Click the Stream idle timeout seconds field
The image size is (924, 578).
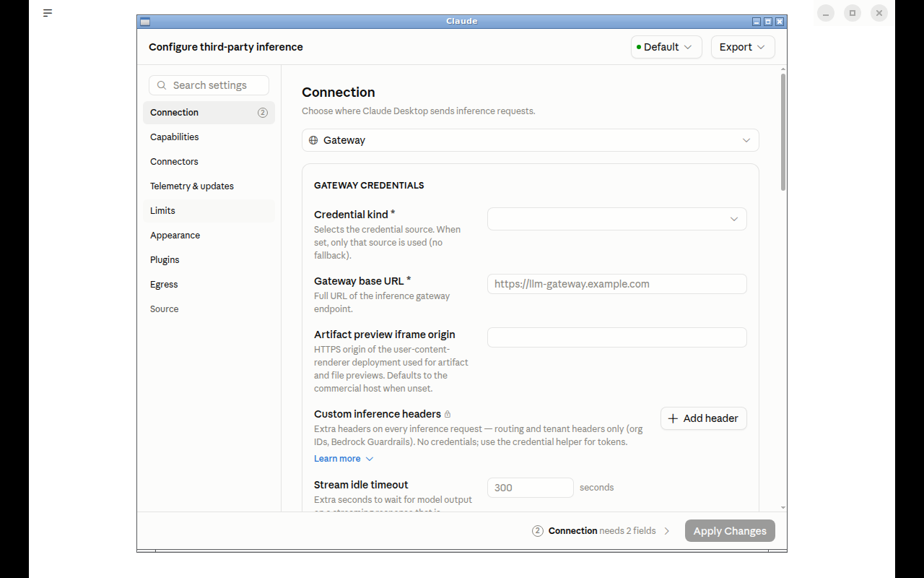pos(531,488)
